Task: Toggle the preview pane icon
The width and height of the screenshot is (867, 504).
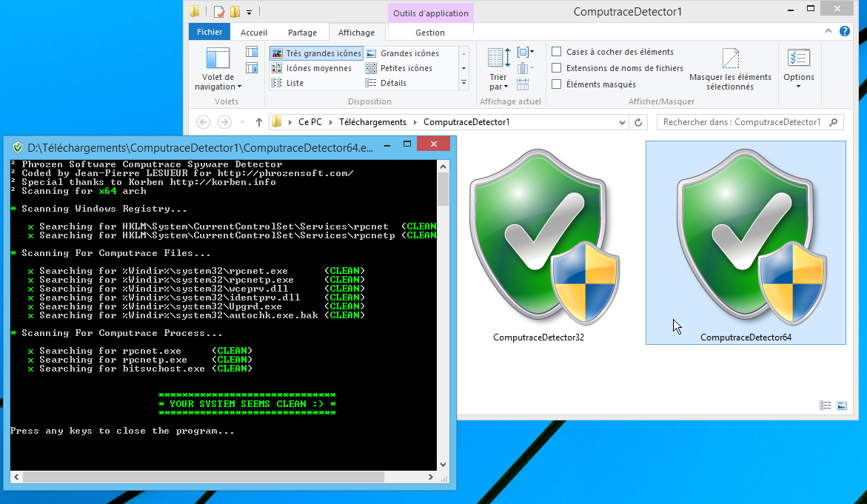Action: tap(252, 52)
